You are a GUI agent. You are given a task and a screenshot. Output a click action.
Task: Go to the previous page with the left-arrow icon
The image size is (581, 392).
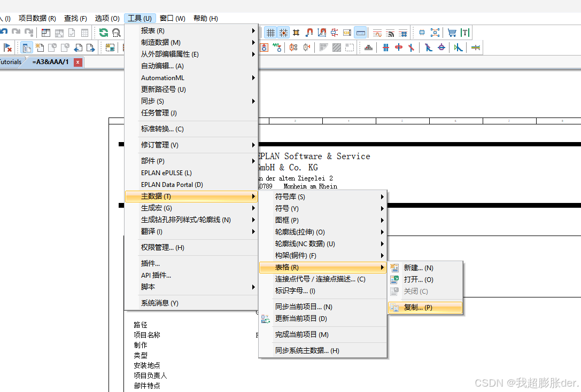tap(78, 48)
